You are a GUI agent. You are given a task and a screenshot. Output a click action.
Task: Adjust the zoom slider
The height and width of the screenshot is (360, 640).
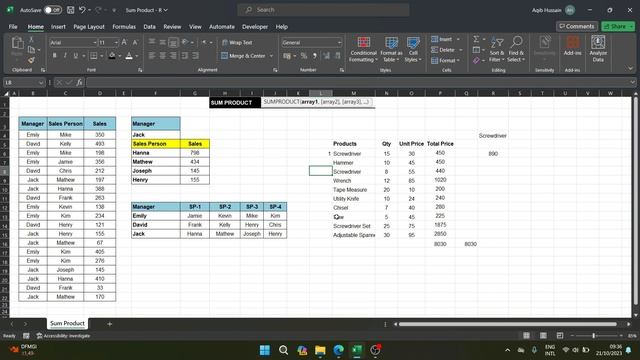coord(594,336)
